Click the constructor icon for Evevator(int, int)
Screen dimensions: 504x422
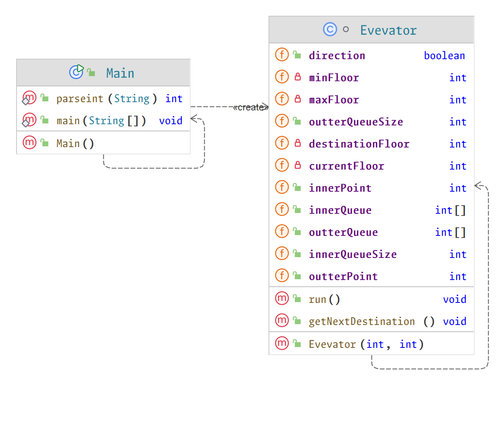[282, 343]
